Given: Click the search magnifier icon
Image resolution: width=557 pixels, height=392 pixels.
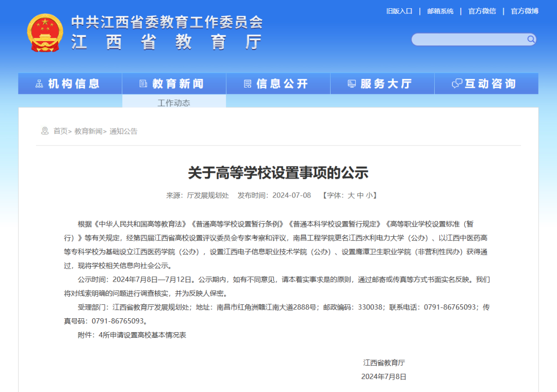Looking at the screenshot, I should click(x=532, y=39).
